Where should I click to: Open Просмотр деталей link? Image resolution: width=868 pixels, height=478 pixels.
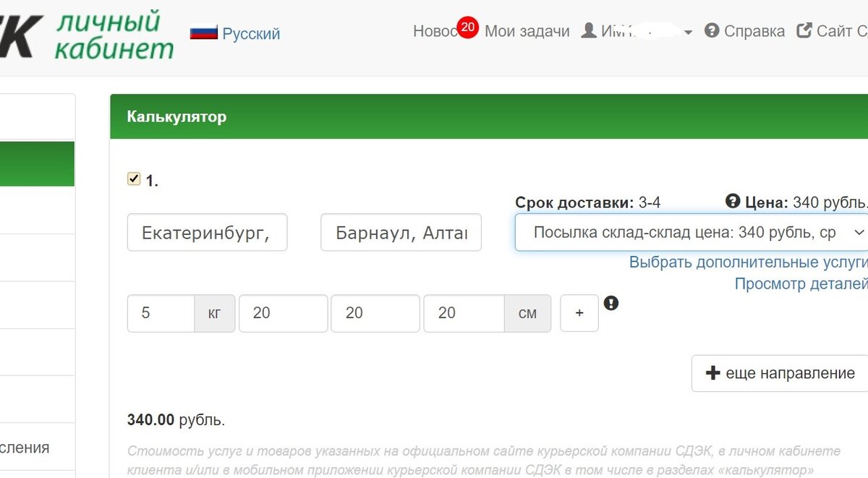(802, 284)
